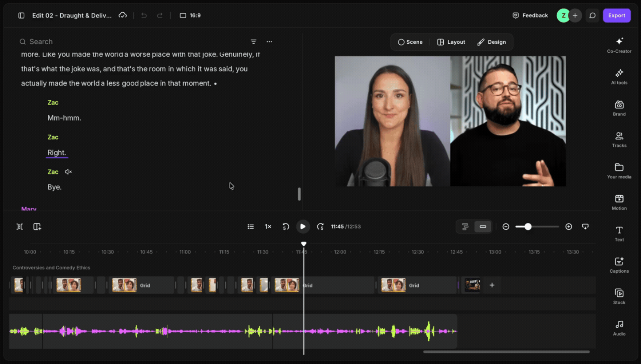The image size is (641, 364).
Task: Select the word 'Right.' in transcript
Action: [57, 153]
